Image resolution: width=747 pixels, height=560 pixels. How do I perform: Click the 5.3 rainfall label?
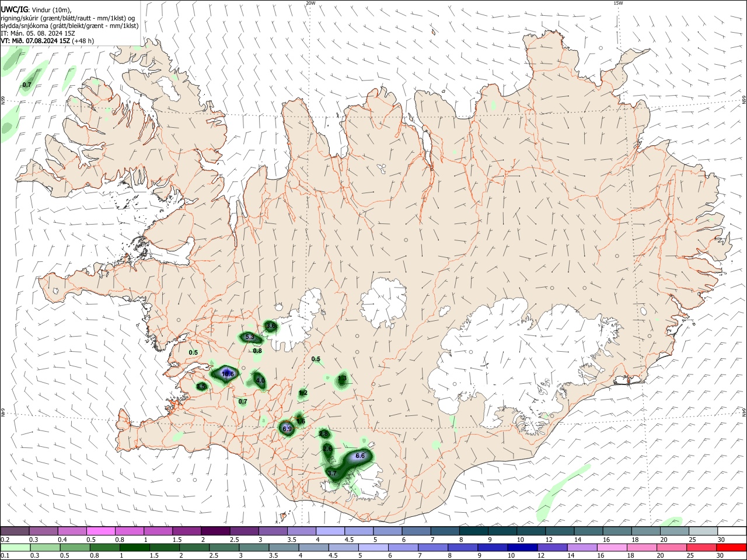[x=250, y=337]
